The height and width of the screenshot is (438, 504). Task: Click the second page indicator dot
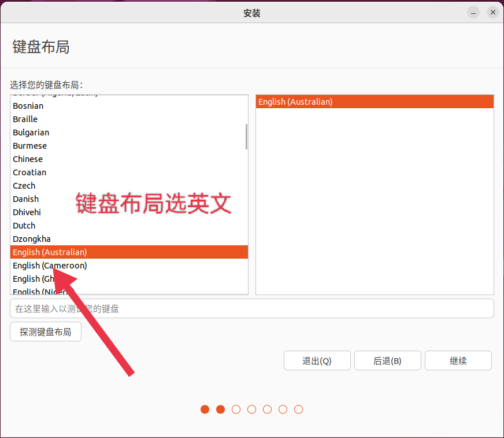click(x=220, y=409)
